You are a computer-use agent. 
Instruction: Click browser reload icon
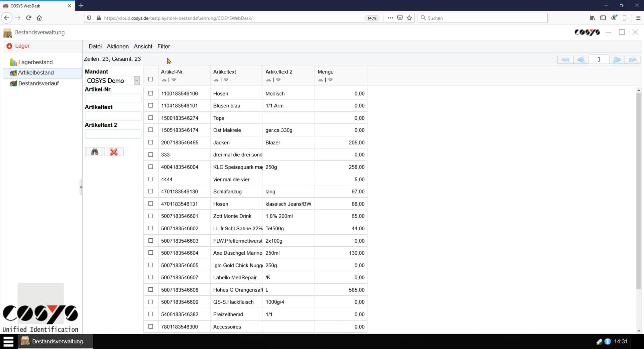[29, 18]
